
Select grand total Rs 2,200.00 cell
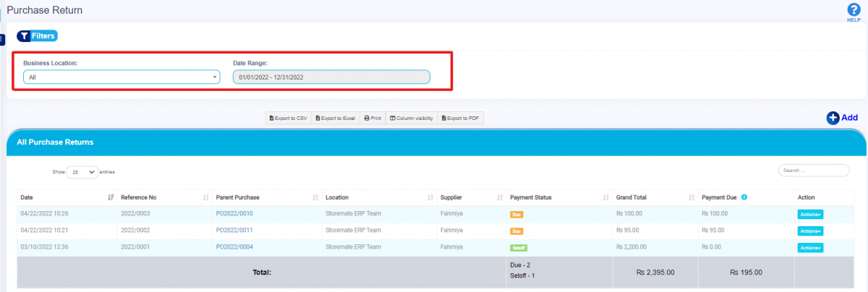[655, 247]
